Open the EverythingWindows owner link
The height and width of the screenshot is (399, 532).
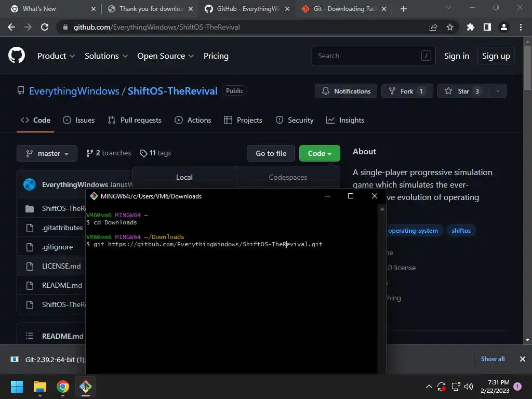click(74, 91)
